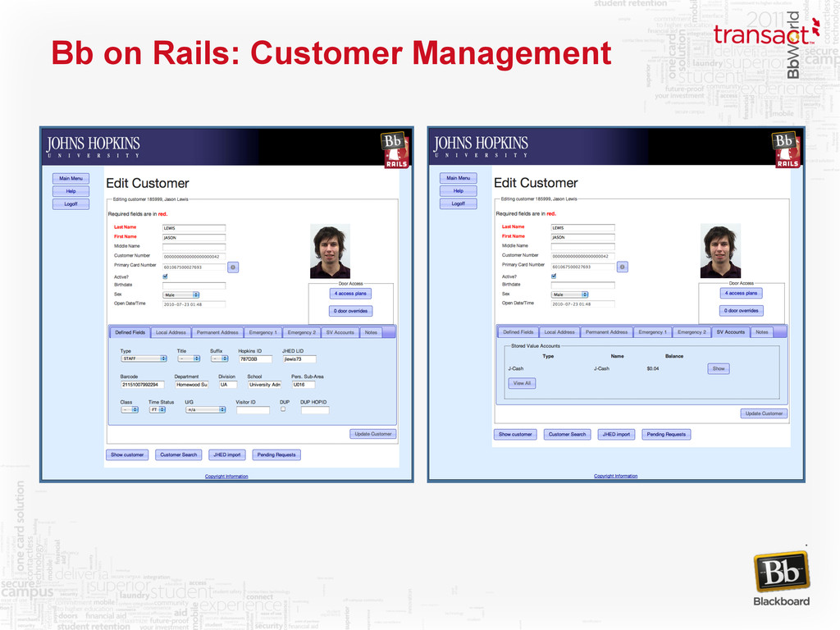
Task: Click Main Menu button in left window
Action: coord(71,178)
